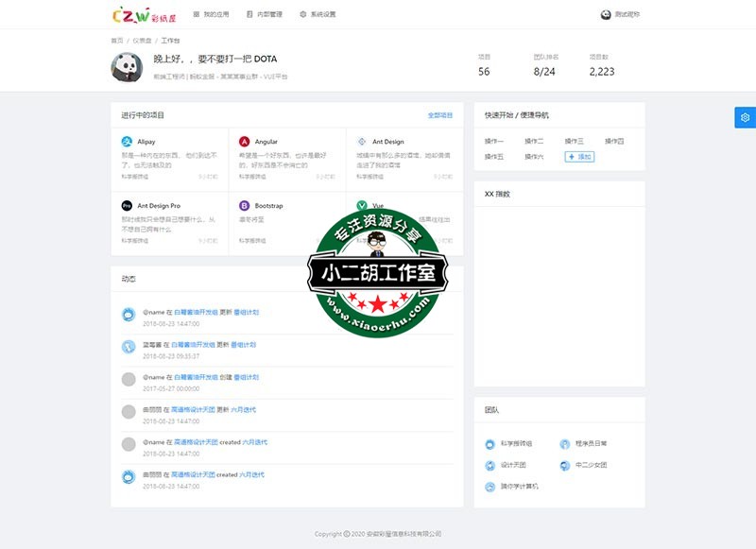Click the red Angular project icon
This screenshot has width=756, height=549.
245,142
